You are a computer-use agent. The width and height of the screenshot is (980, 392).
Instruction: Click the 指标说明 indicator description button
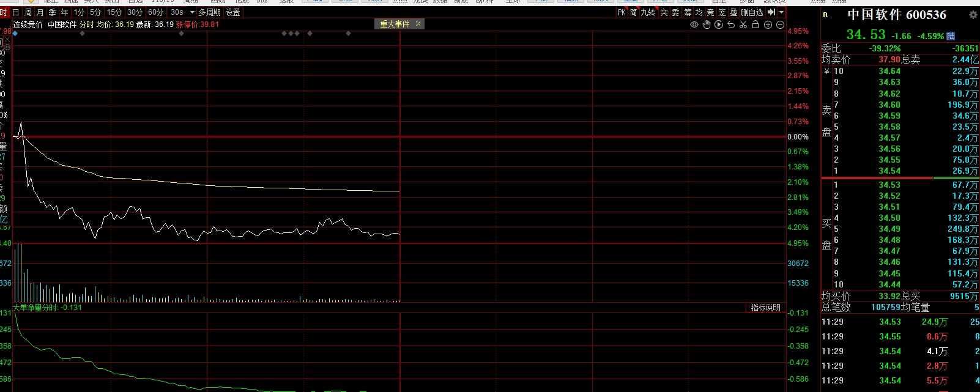point(765,308)
